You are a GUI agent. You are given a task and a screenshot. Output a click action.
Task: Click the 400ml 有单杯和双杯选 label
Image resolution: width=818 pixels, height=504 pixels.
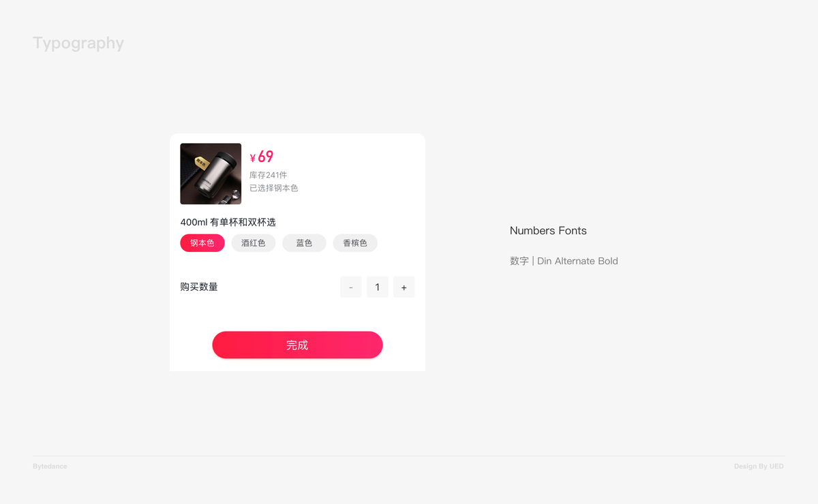coord(228,222)
